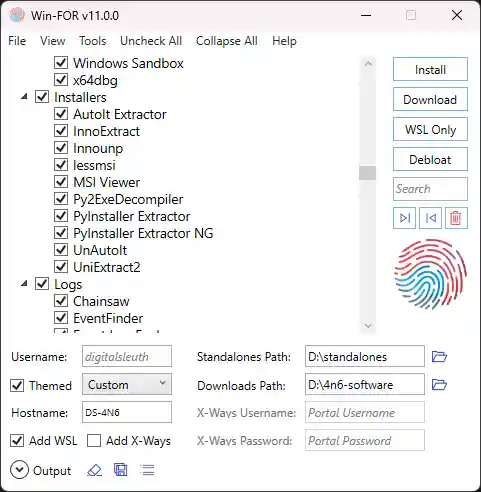Viewport: 481px width, 492px height.
Task: Uncheck the Py2ExeDecompiler checkbox
Action: point(61,199)
